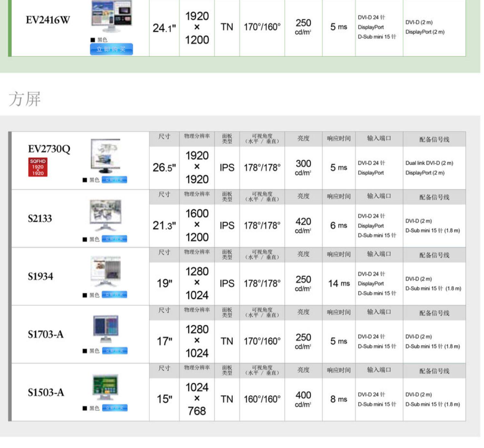Click the S1703-A blue purchase button
This screenshot has height=448, width=484.
pyautogui.click(x=115, y=351)
